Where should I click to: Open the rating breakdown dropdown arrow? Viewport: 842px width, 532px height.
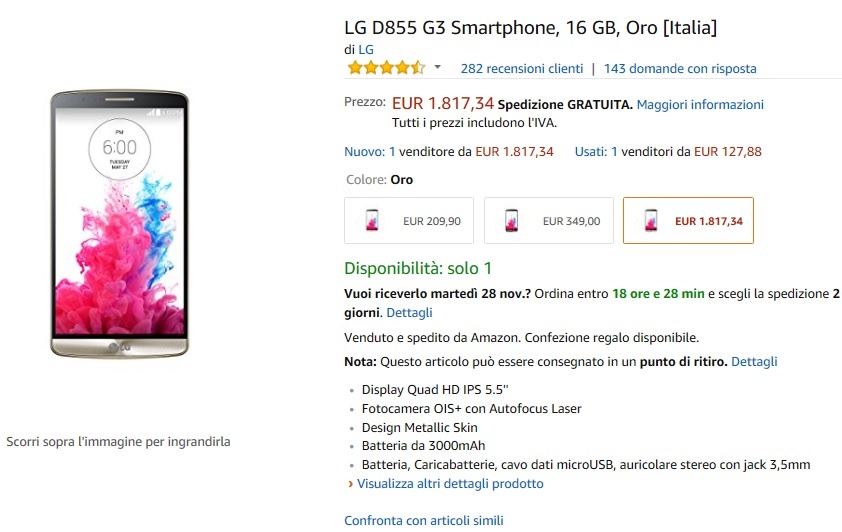(438, 68)
